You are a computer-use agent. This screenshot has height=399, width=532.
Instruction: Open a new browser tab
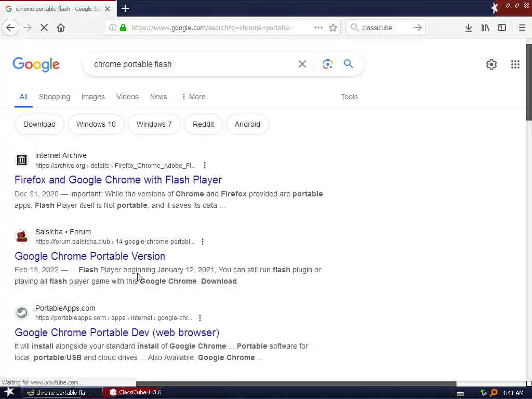tap(125, 8)
